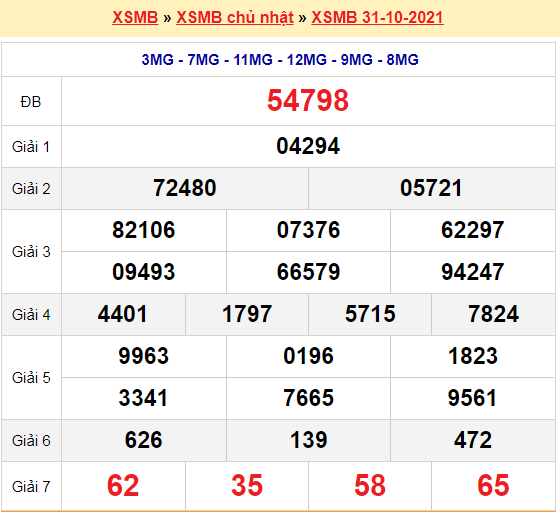Click the Giải 1 number 04294
Screen dimensions: 560x512
point(308,146)
